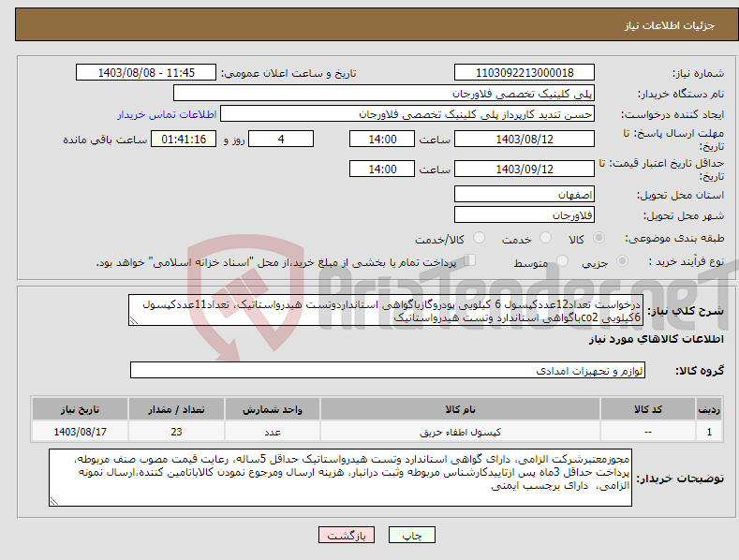Viewport: 739px width, 560px height.
Task: Click the تاریخ نیاز column header
Action: coord(81,409)
